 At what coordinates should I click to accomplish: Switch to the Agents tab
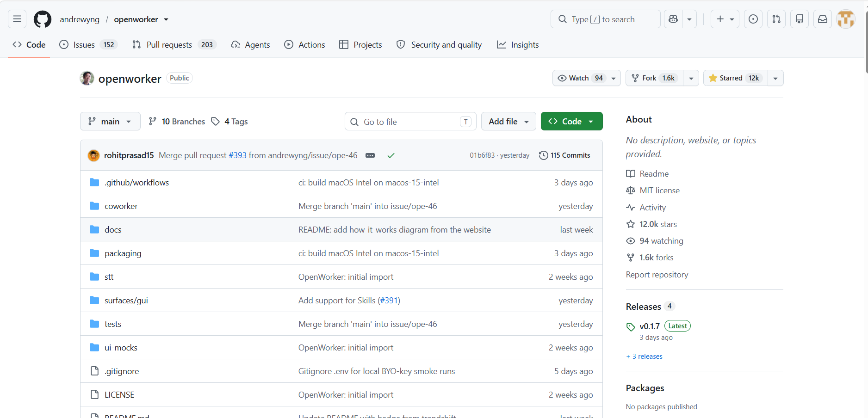click(x=250, y=45)
